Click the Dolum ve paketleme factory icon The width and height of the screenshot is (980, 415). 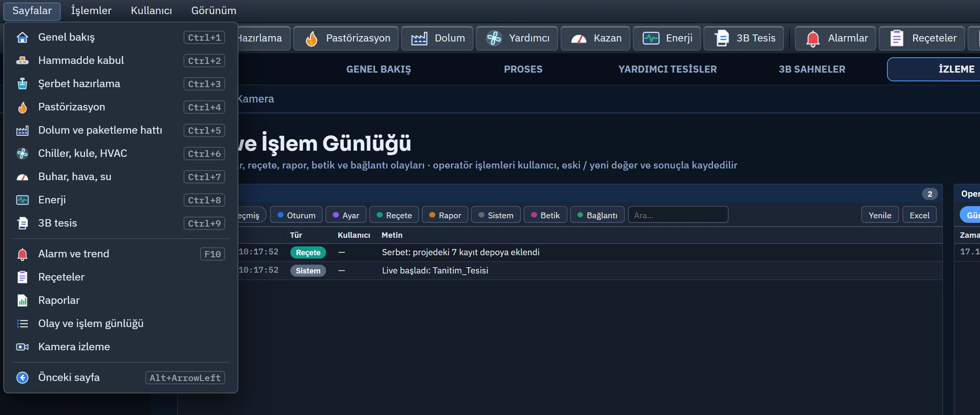22,130
